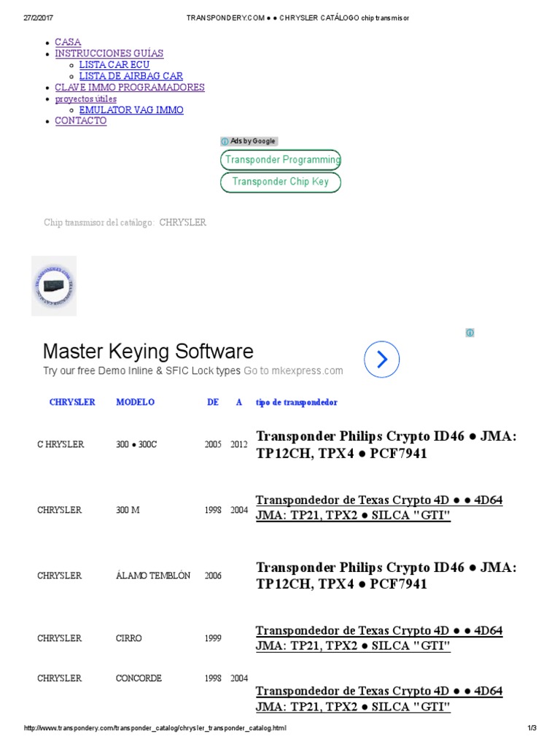The width and height of the screenshot is (560, 747).
Task: Click the 2005 year cell in 300C row
Action: [x=213, y=444]
